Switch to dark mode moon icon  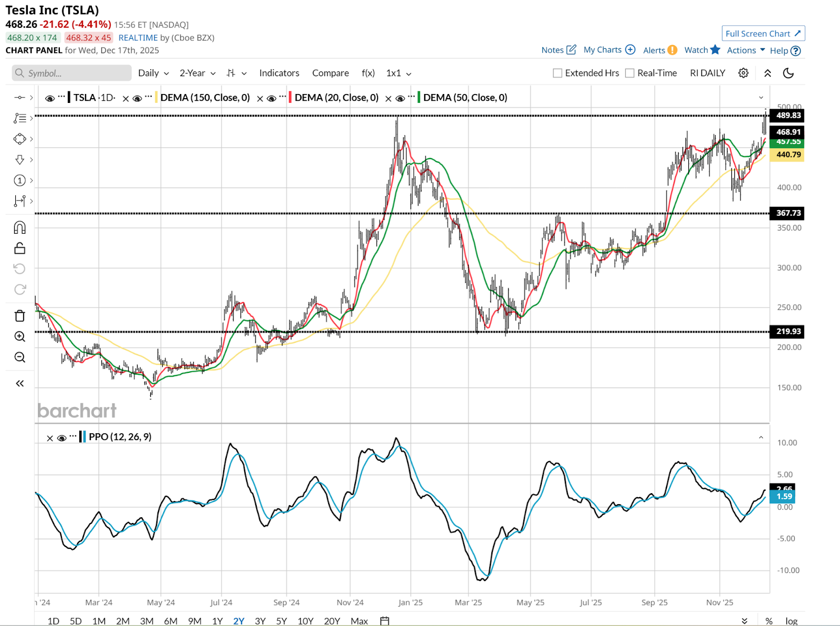tap(788, 73)
